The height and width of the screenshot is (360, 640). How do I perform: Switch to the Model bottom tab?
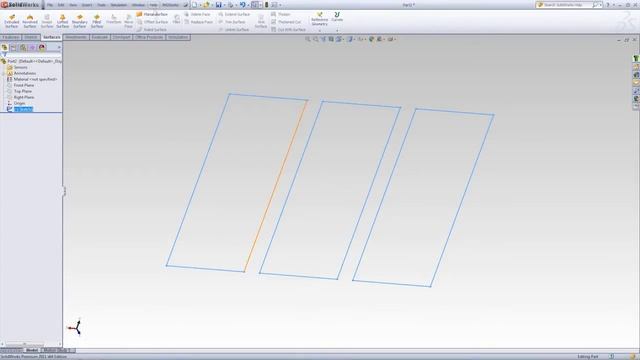point(31,350)
